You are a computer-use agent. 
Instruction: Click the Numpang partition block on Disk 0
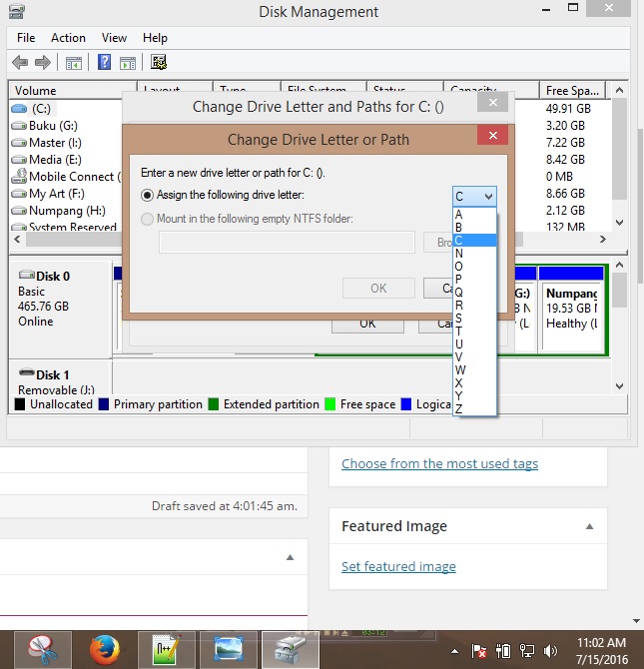click(572, 309)
